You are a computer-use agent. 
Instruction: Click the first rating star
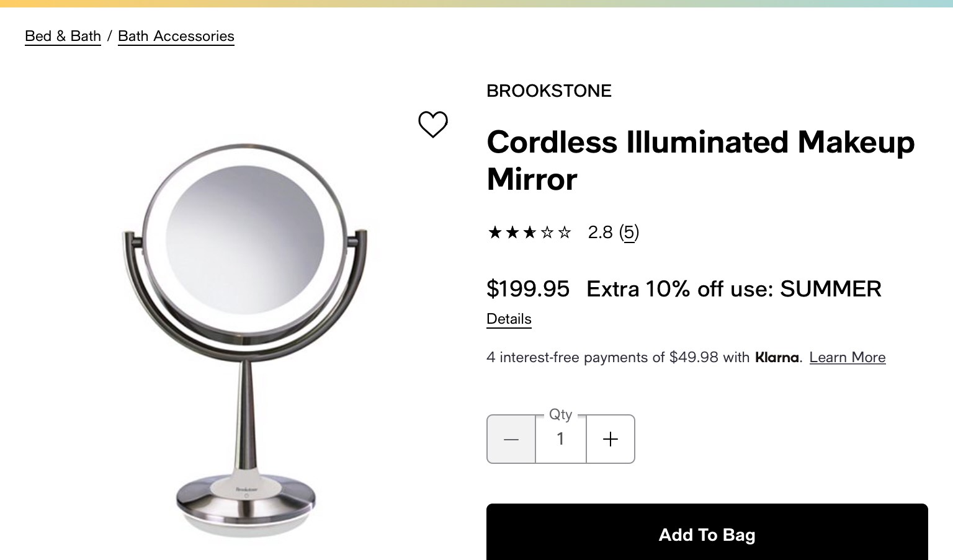pos(494,232)
